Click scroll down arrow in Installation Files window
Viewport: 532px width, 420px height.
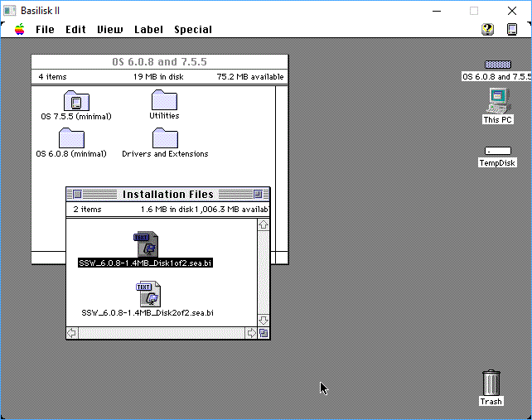tap(264, 321)
